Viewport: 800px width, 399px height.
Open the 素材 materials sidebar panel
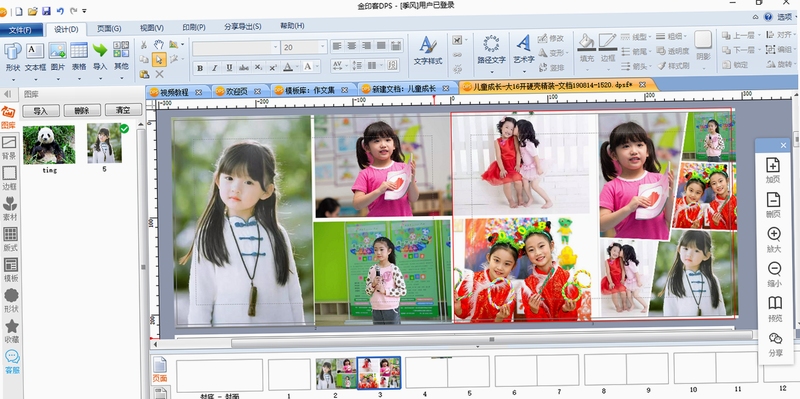point(10,209)
